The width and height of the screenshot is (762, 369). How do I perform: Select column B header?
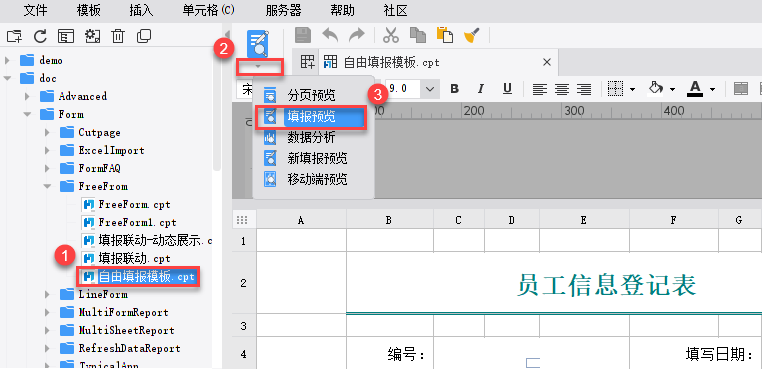click(x=389, y=220)
